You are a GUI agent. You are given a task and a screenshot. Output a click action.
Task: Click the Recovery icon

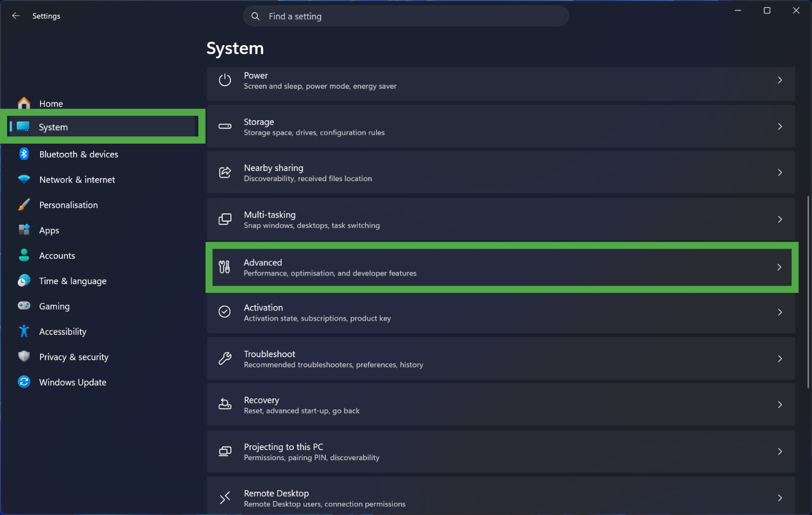[x=225, y=404]
